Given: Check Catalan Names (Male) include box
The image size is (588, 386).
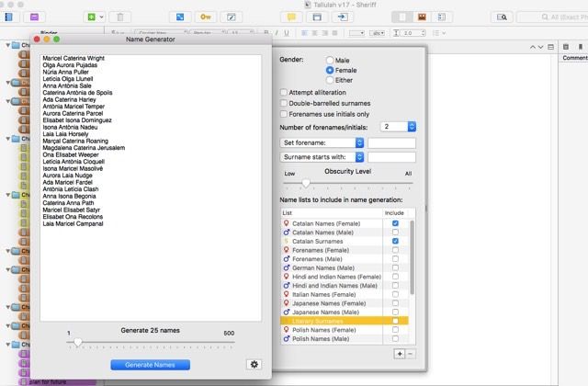Looking at the screenshot, I should pyautogui.click(x=395, y=233).
